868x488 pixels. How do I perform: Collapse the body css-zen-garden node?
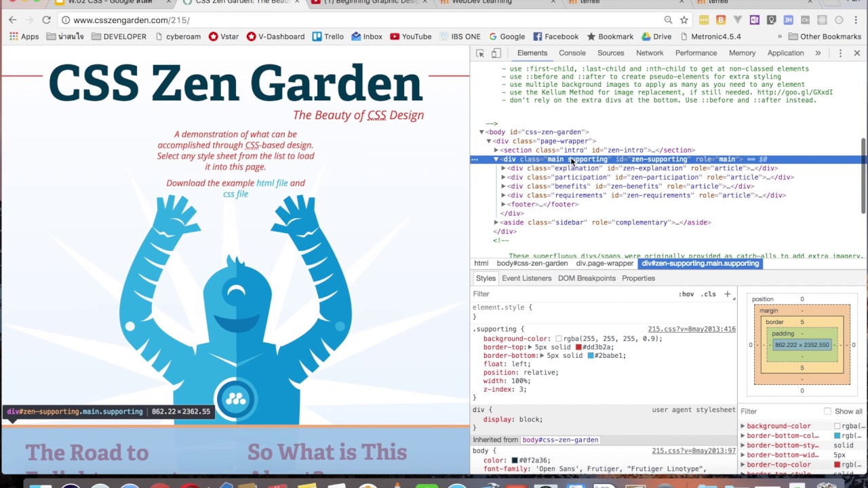(x=481, y=132)
